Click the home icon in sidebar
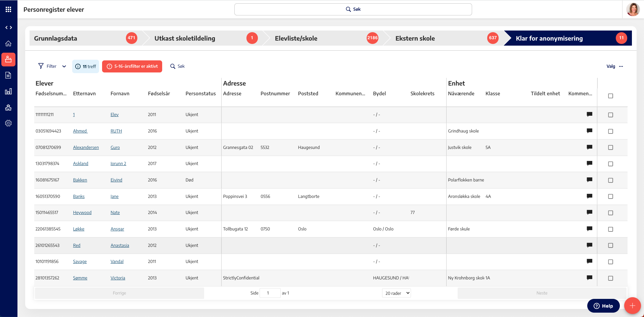Image resolution: width=644 pixels, height=317 pixels. pyautogui.click(x=8, y=44)
